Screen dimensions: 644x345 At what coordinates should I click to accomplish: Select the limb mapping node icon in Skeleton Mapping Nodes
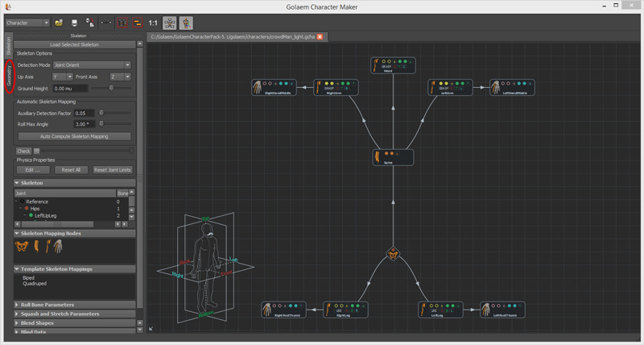(x=48, y=247)
